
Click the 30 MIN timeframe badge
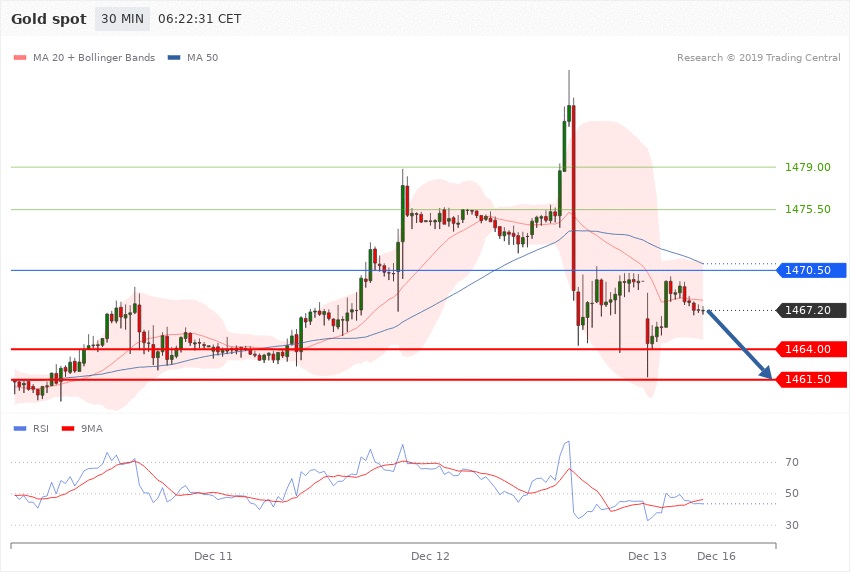[x=122, y=19]
